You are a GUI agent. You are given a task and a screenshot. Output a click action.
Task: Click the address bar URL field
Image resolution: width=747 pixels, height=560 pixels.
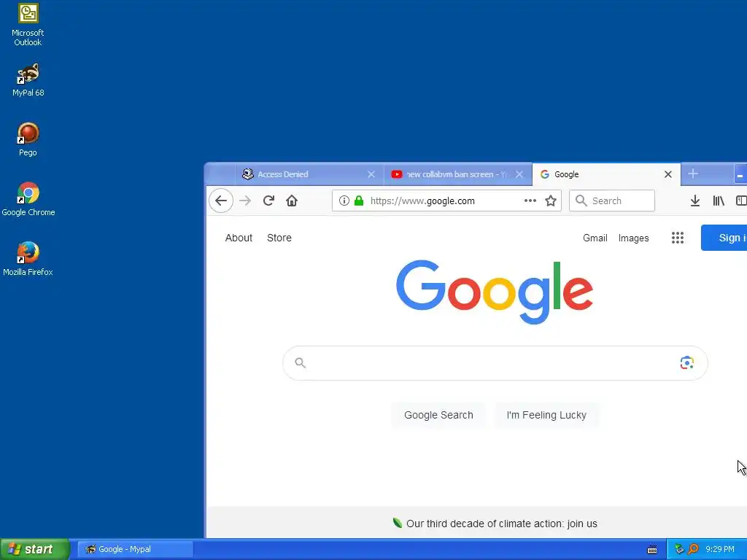445,201
